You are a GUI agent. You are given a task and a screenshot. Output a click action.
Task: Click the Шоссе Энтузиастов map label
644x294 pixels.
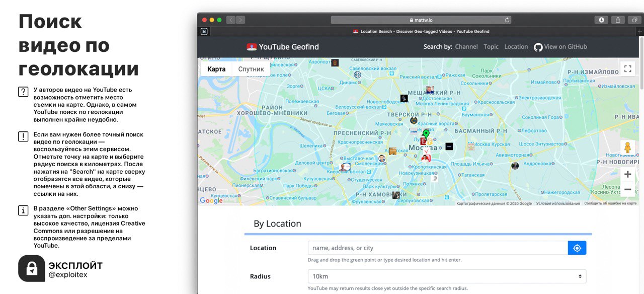tap(541, 144)
